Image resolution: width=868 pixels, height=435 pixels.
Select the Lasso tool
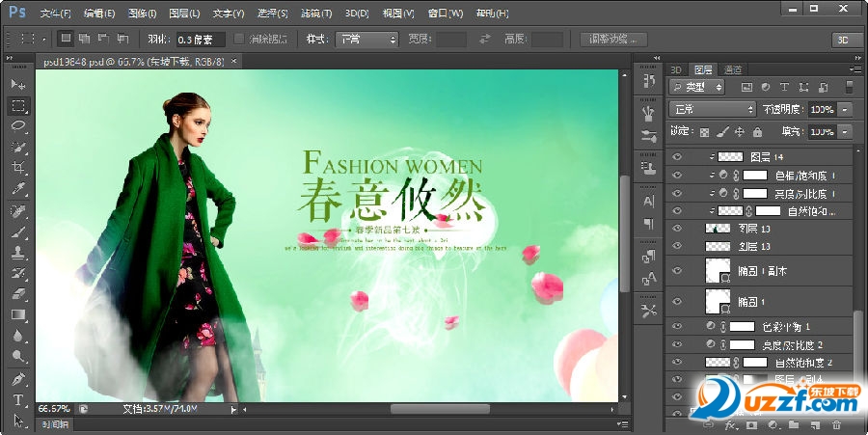pyautogui.click(x=18, y=126)
